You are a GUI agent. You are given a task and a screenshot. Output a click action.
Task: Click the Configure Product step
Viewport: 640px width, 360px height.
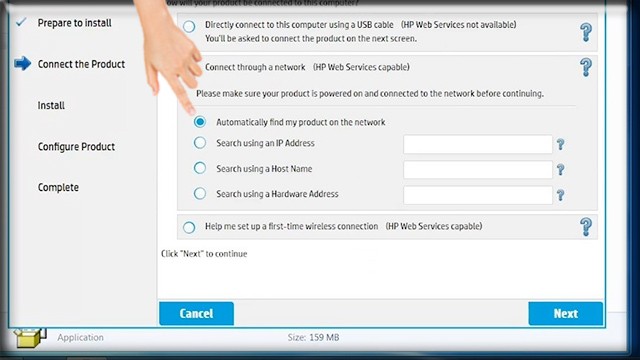[76, 147]
